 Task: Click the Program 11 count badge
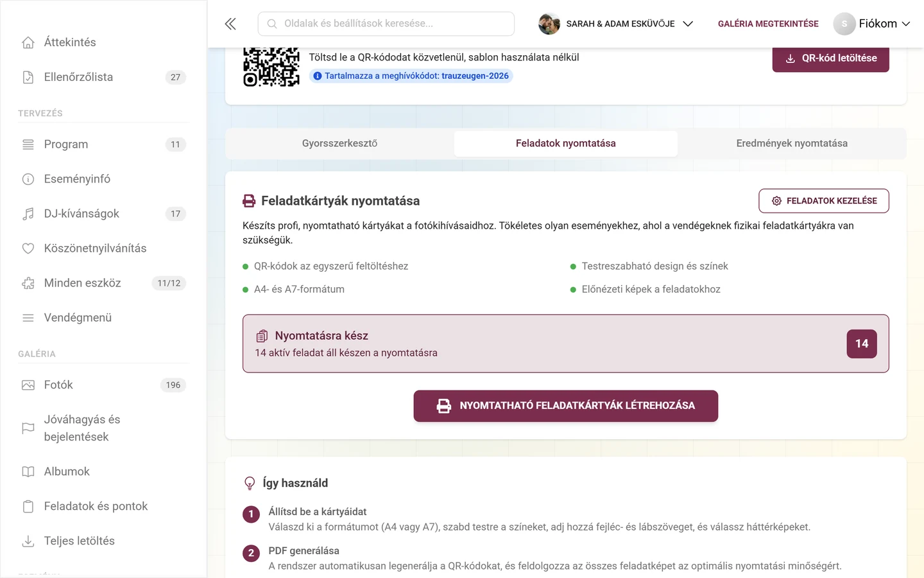coord(176,144)
